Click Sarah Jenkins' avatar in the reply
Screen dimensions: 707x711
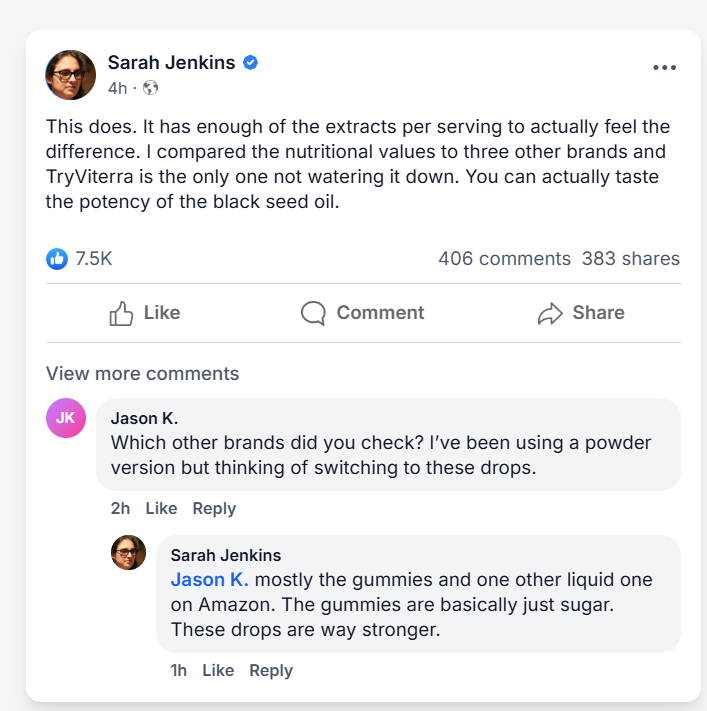point(128,553)
